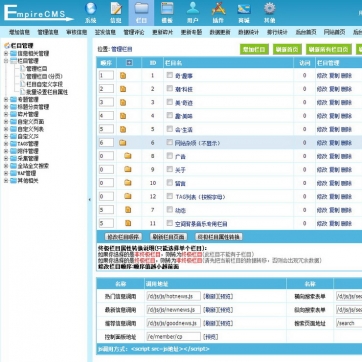
Task: Open the 插件 (Plugin) tools icon
Action: [x=218, y=9]
